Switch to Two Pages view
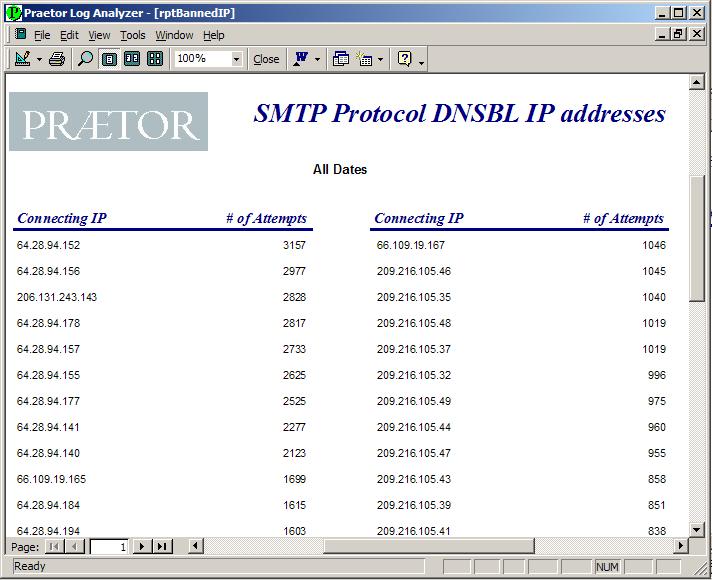 131,59
